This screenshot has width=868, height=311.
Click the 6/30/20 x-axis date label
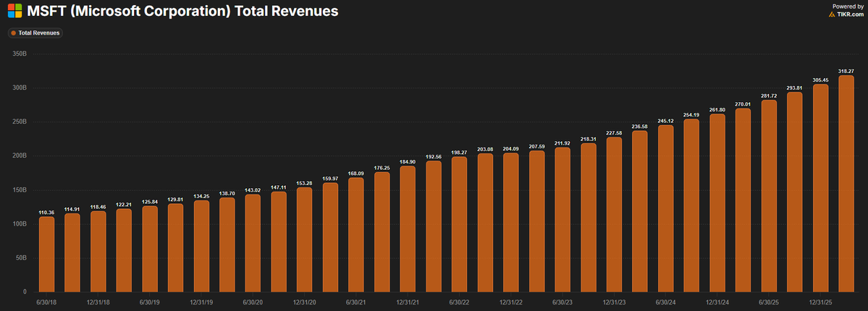[253, 303]
